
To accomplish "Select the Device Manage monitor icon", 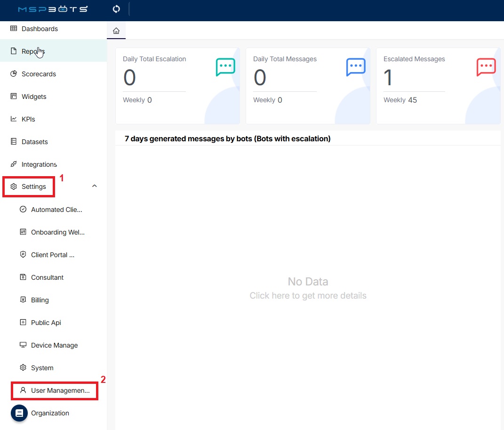I will [x=23, y=345].
